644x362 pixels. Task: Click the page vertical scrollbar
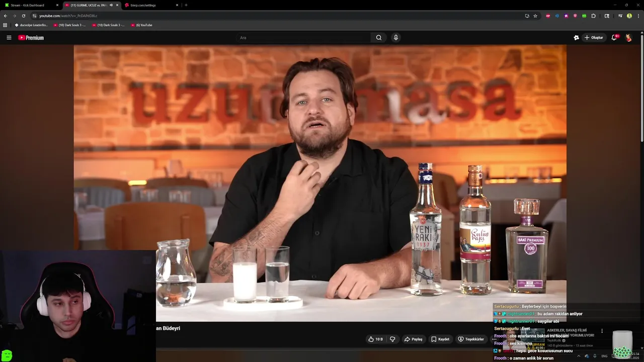(641, 88)
